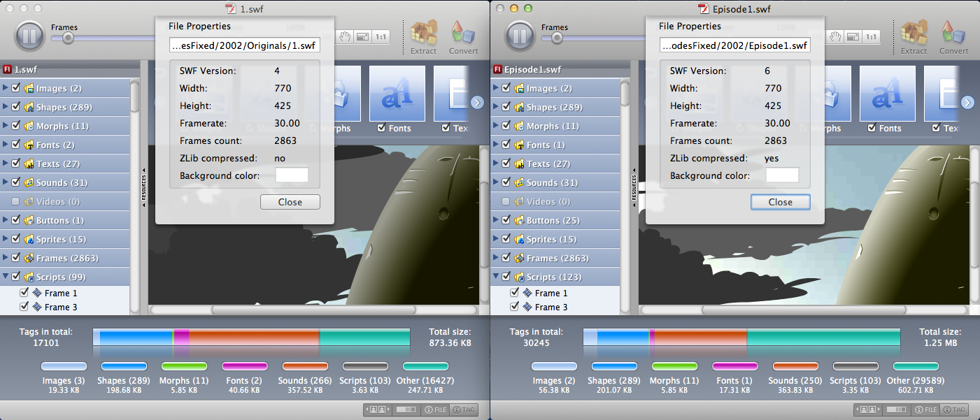Expand Images (2) in 1.swf tree

(x=6, y=89)
